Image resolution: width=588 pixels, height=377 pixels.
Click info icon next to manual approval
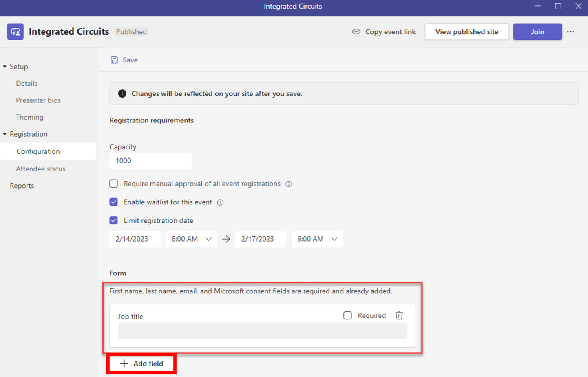289,184
